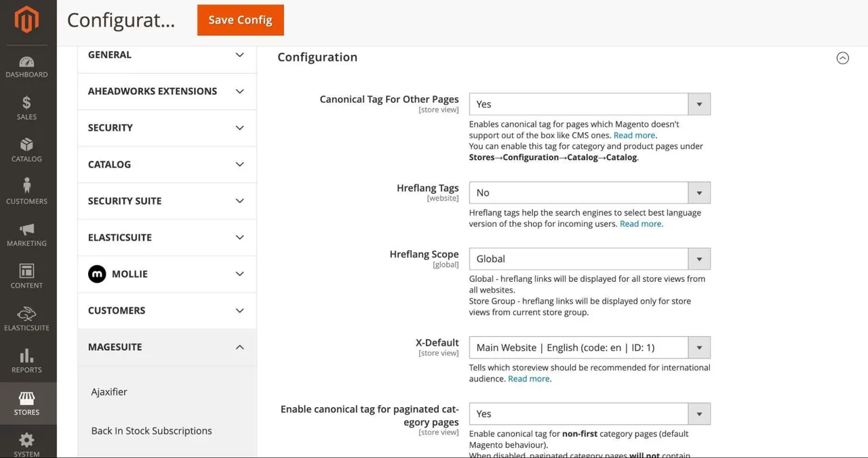This screenshot has width=868, height=458.
Task: Click the Magento logo icon
Action: (x=26, y=20)
